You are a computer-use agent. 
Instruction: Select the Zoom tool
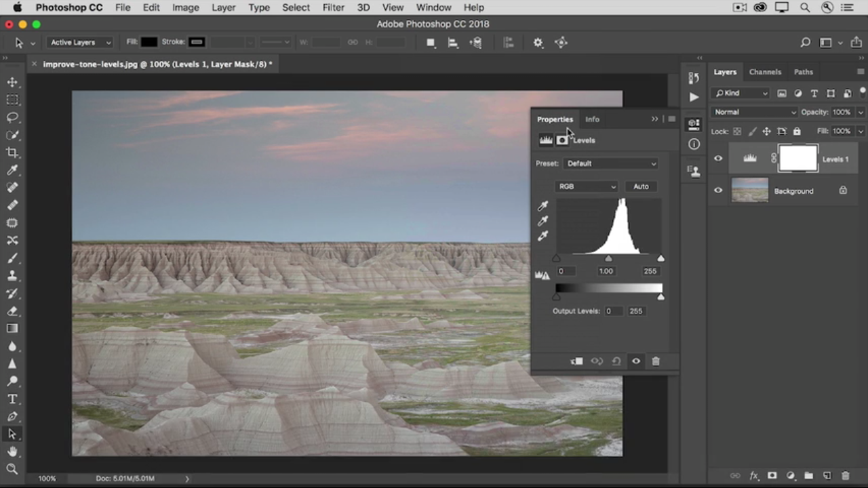coord(12,469)
